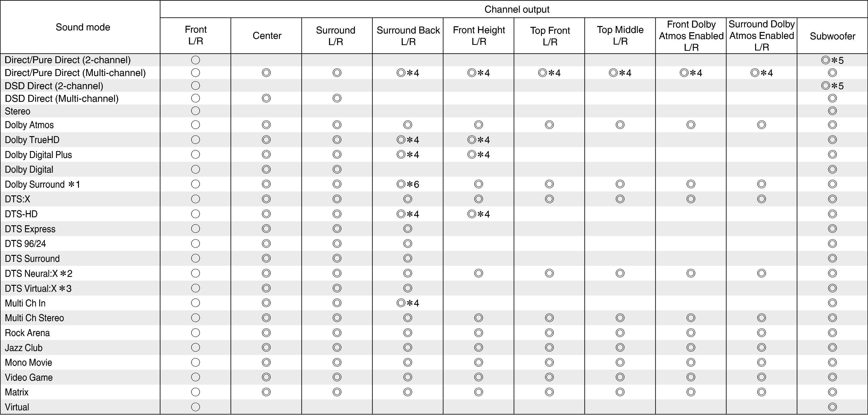Click the Dolby Digital row's Center double circle
The width and height of the screenshot is (868, 416).
coord(266,169)
